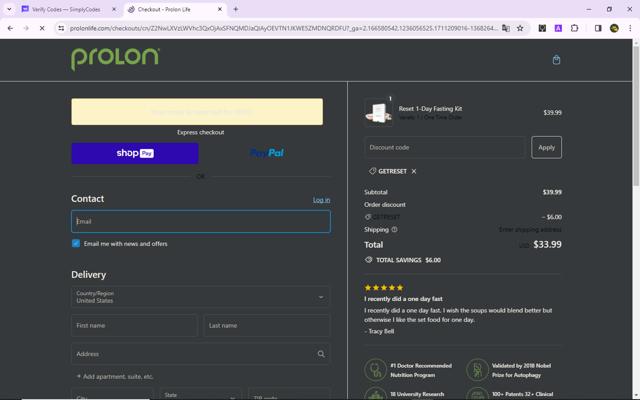Click the Prolon logo
Image resolution: width=640 pixels, height=400 pixels.
pyautogui.click(x=115, y=58)
